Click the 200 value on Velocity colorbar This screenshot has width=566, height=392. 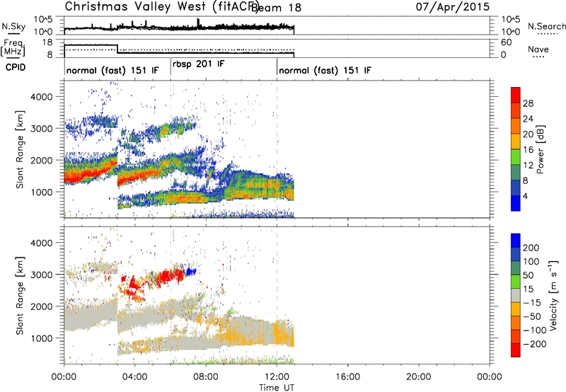pos(531,248)
